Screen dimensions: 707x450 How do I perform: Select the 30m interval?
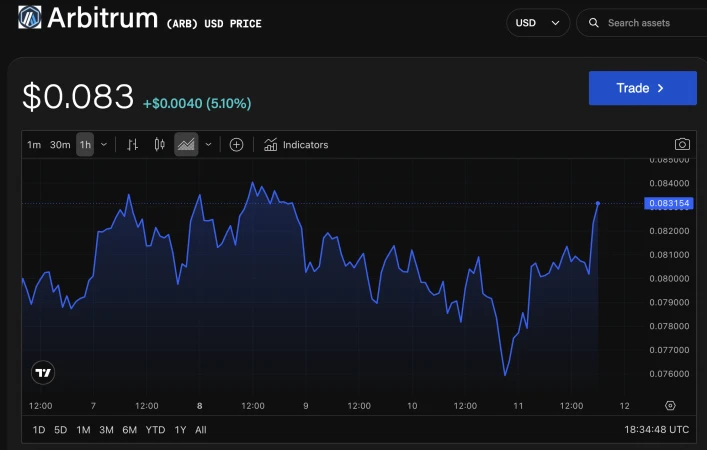tap(60, 145)
